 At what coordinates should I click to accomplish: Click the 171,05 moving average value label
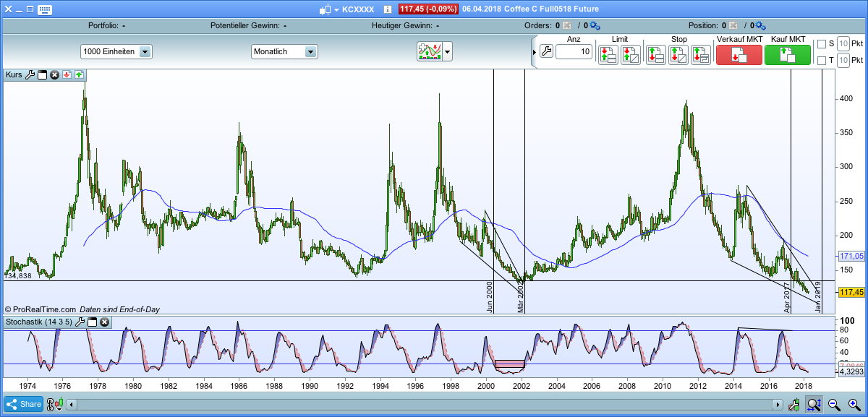851,257
